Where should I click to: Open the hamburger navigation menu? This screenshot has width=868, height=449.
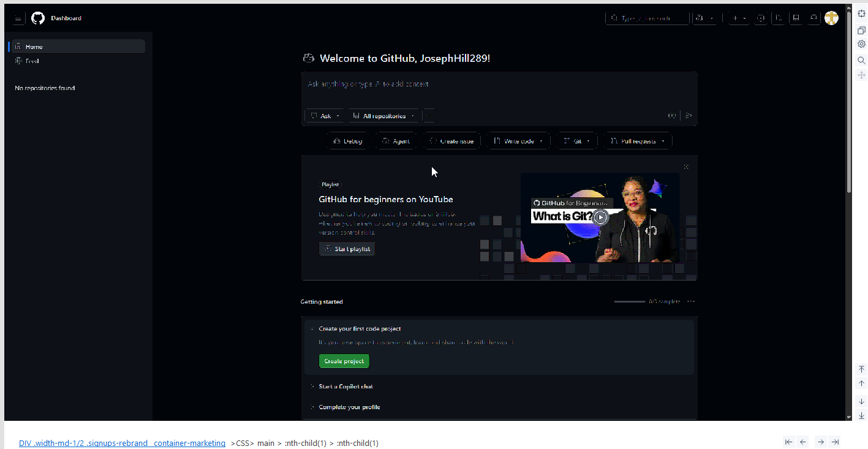[x=18, y=18]
